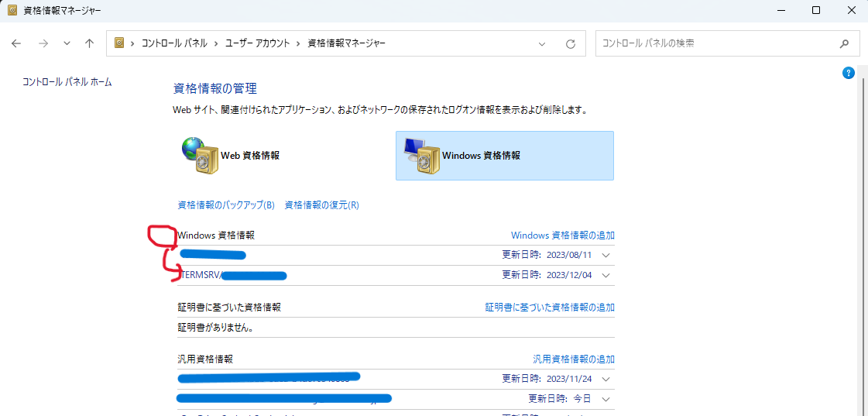Click the search magnifier icon

(844, 43)
